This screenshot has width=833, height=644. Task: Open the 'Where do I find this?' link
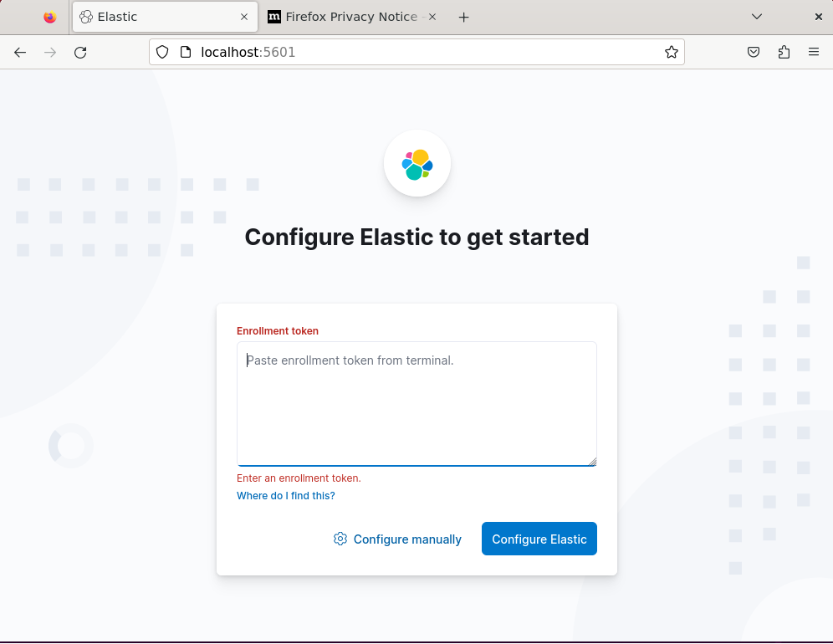coord(286,496)
